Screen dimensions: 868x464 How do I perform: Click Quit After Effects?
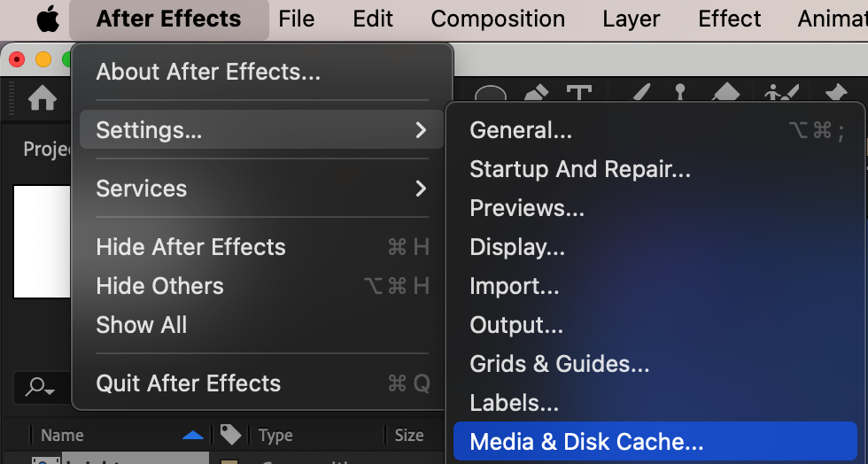tap(188, 383)
